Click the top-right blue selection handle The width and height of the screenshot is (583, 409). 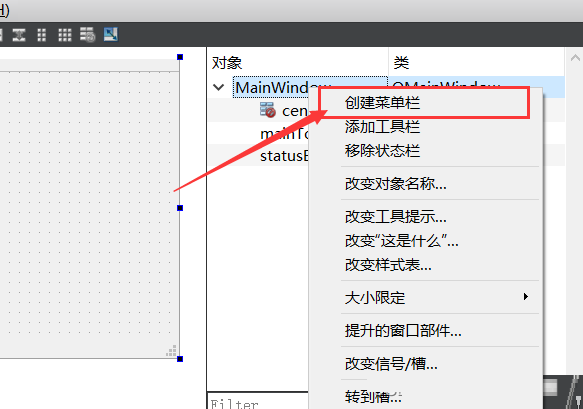pos(180,57)
